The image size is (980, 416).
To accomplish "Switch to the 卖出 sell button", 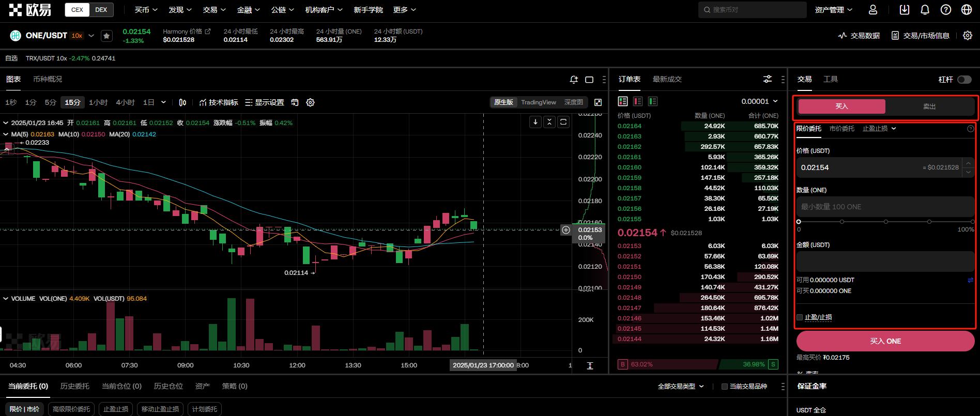I will pyautogui.click(x=929, y=106).
